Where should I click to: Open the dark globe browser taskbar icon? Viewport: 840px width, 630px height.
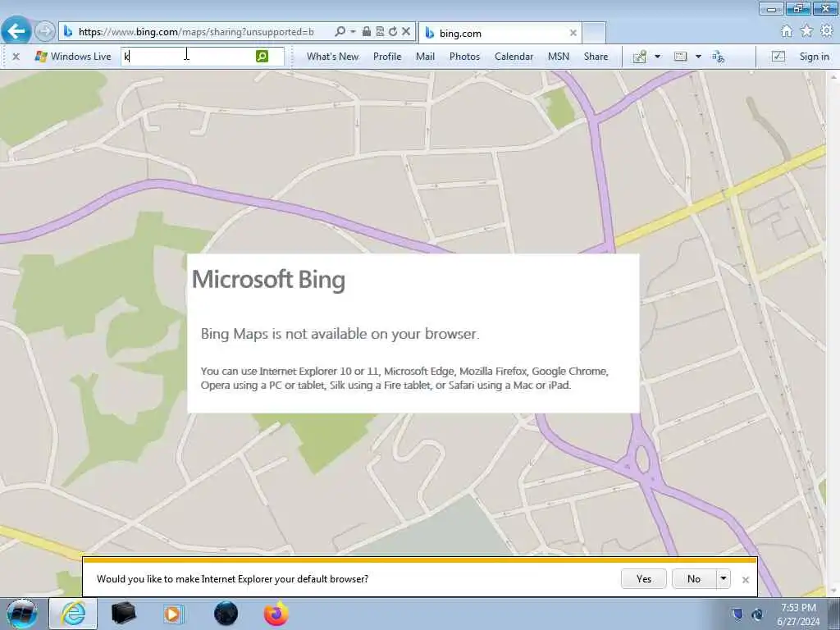(226, 614)
